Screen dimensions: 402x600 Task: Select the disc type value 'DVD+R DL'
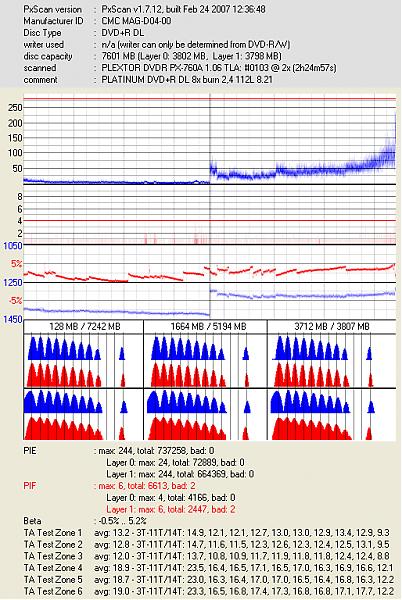pos(122,33)
